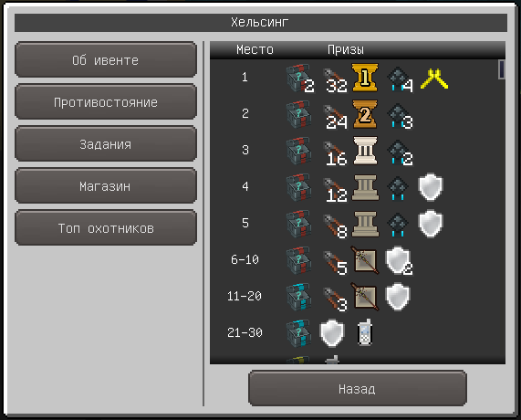Open the Магазин menu

coord(106,186)
